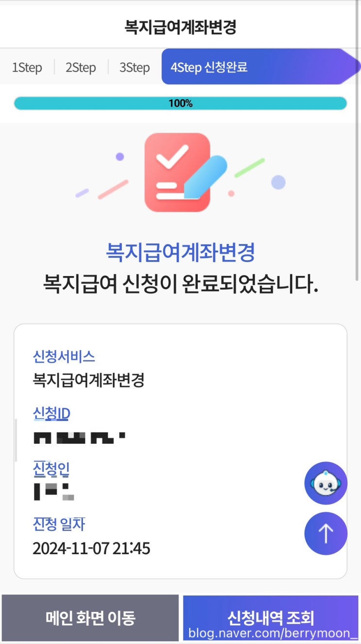This screenshot has width=361, height=644.
Task: Select the 2Step tab
Action: point(81,67)
